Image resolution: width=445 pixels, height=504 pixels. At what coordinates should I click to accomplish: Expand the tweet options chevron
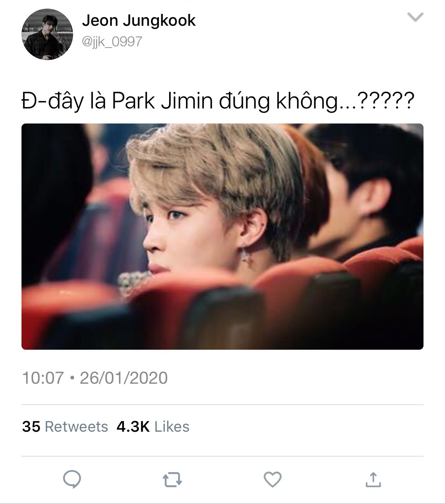(x=416, y=17)
